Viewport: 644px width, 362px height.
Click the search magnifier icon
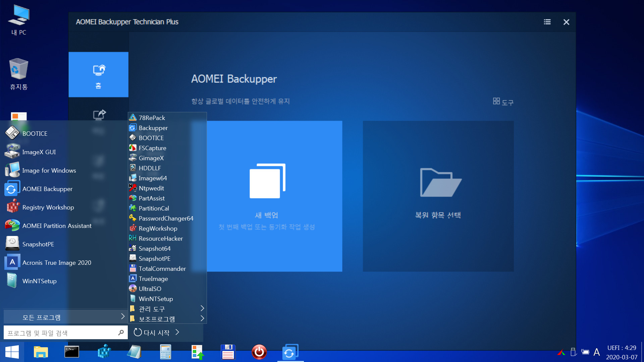point(121,333)
